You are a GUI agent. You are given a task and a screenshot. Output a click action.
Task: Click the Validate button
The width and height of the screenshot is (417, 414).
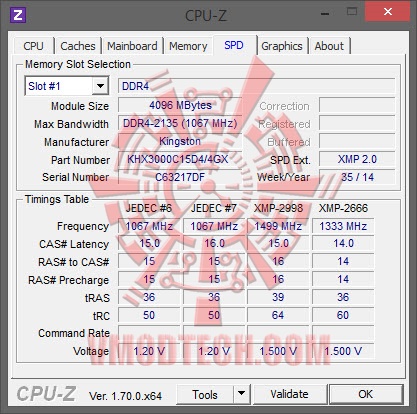point(289,394)
